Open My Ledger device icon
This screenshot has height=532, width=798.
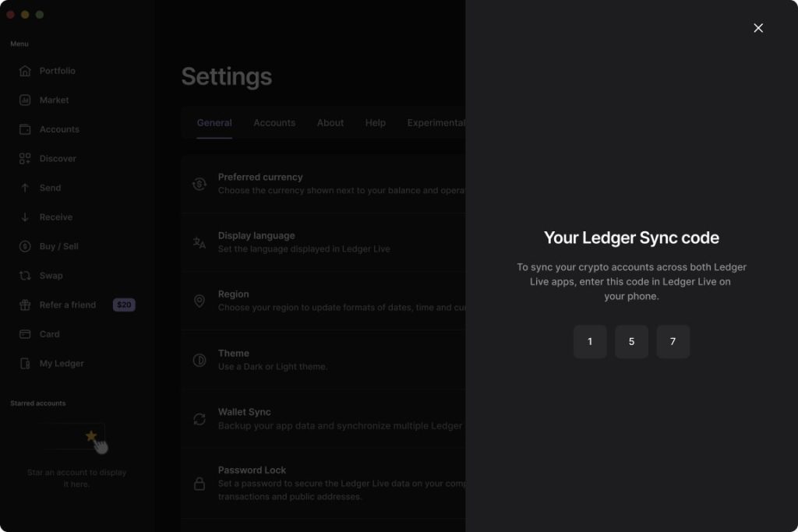25,364
